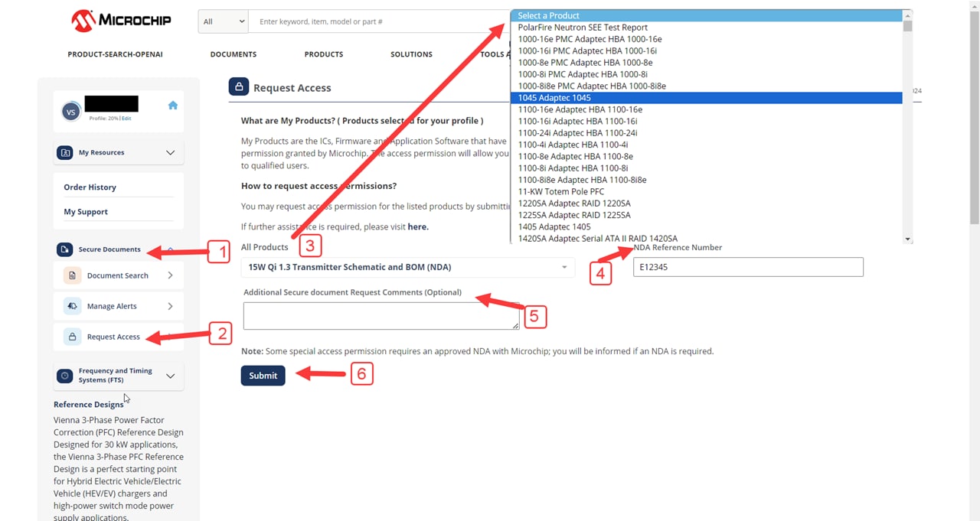The height and width of the screenshot is (521, 980).
Task: Click the Microchip logo
Action: point(121,21)
